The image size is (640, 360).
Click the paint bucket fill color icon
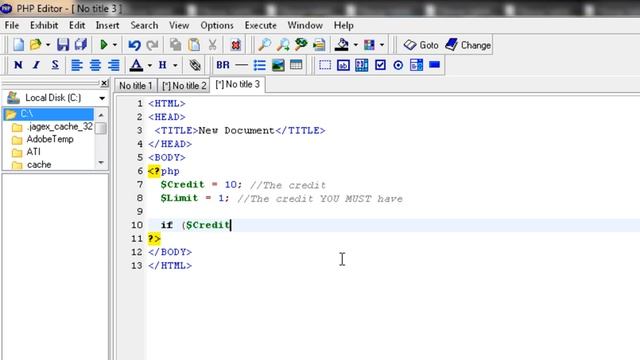click(x=342, y=44)
